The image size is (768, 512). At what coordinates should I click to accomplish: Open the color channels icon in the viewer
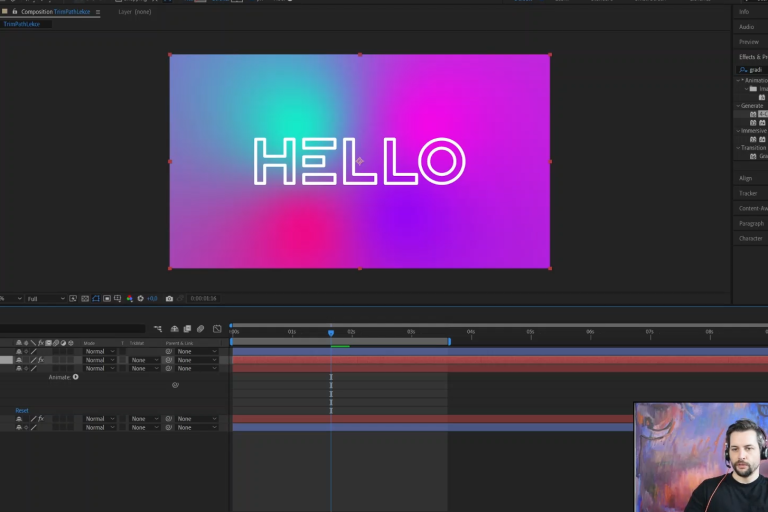click(129, 299)
